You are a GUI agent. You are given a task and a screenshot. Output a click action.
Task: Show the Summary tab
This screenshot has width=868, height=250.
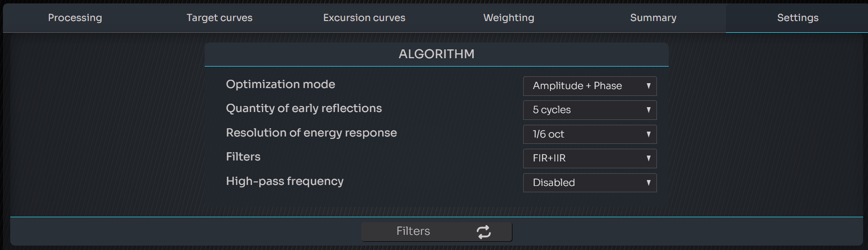pos(653,18)
